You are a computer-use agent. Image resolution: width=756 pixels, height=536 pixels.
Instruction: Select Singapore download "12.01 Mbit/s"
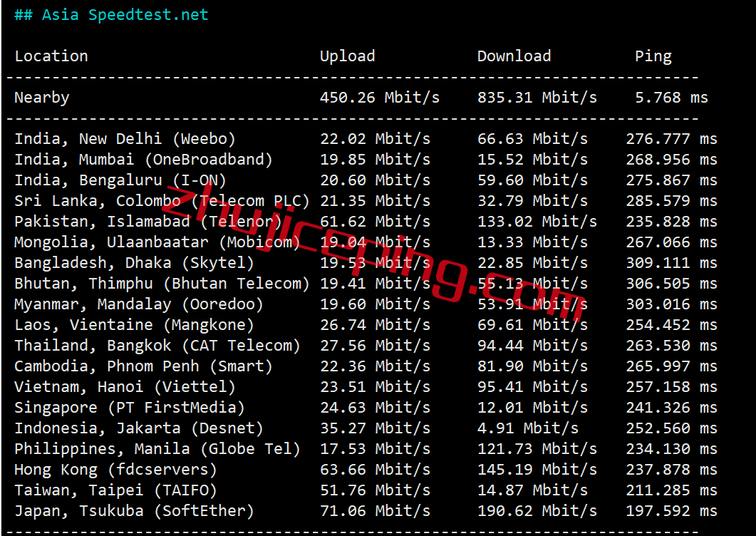(533, 408)
